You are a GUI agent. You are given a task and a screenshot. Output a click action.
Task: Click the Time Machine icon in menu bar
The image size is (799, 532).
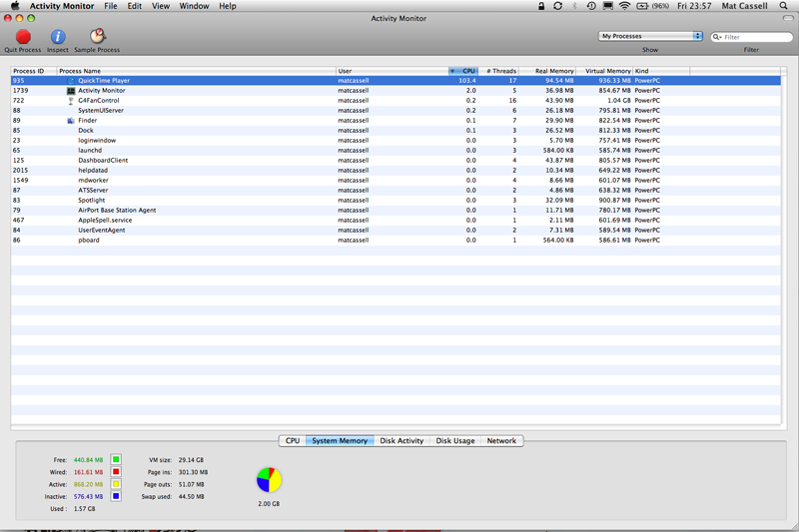(x=591, y=6)
